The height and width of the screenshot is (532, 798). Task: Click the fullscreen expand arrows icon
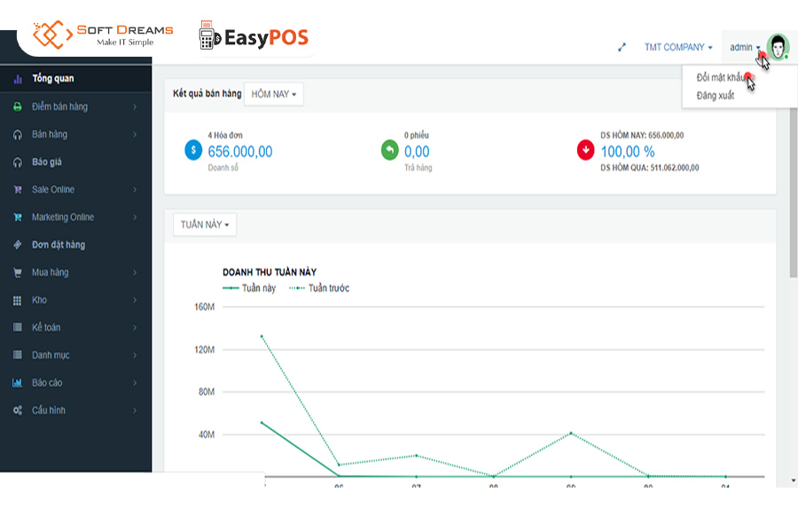pos(622,48)
